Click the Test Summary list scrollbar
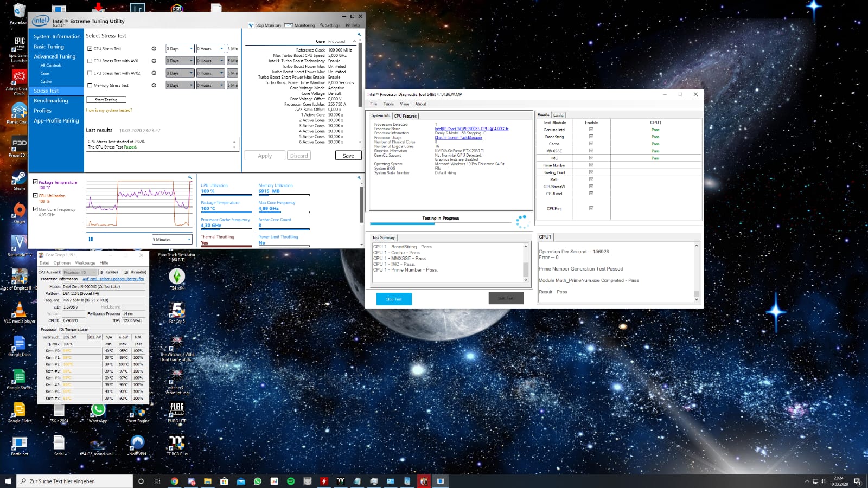This screenshot has height=488, width=868. [525, 264]
